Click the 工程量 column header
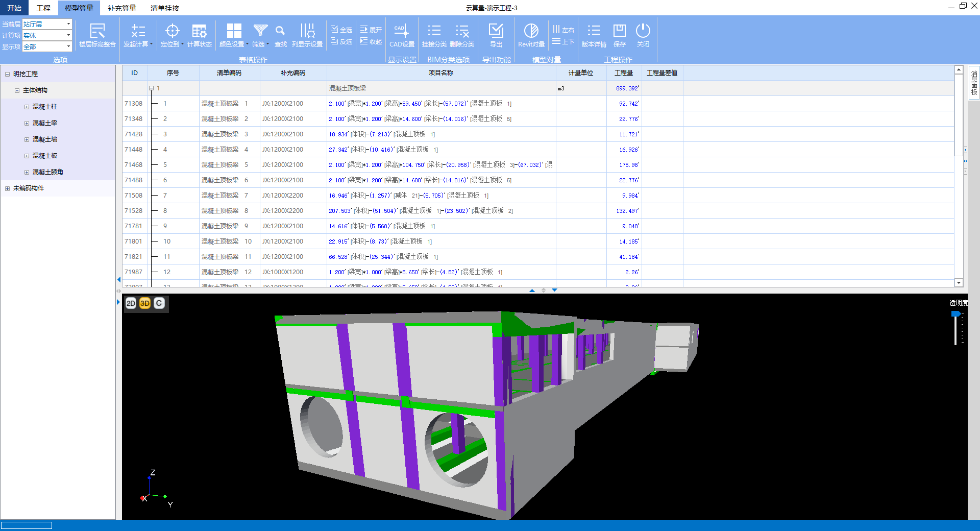This screenshot has width=980, height=531. [623, 73]
